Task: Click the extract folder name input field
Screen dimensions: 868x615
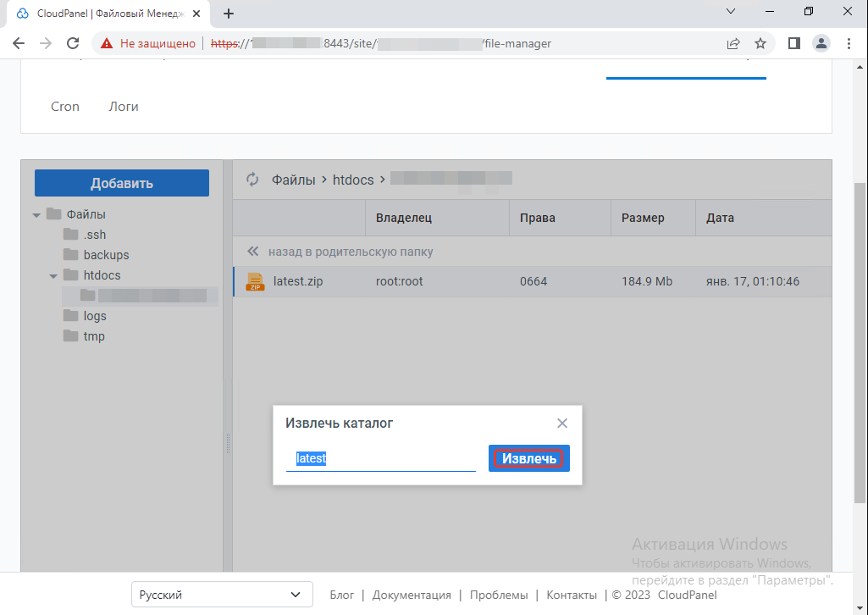Action: click(380, 458)
